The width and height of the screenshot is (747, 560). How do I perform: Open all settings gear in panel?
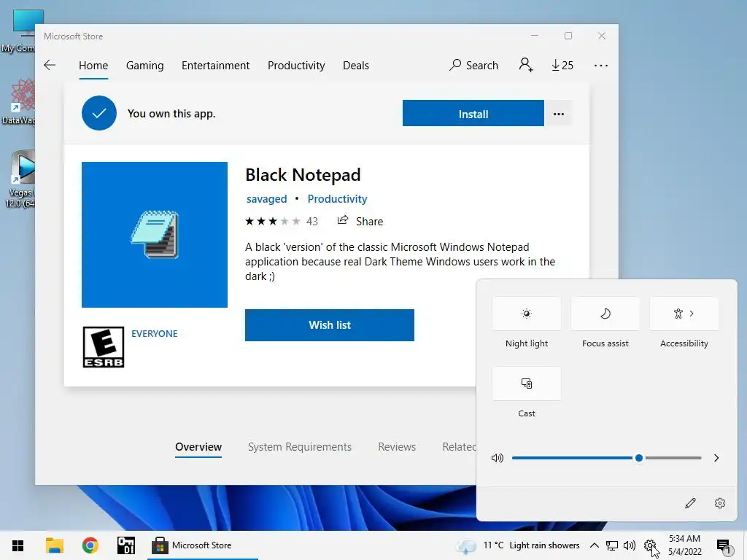coord(720,503)
